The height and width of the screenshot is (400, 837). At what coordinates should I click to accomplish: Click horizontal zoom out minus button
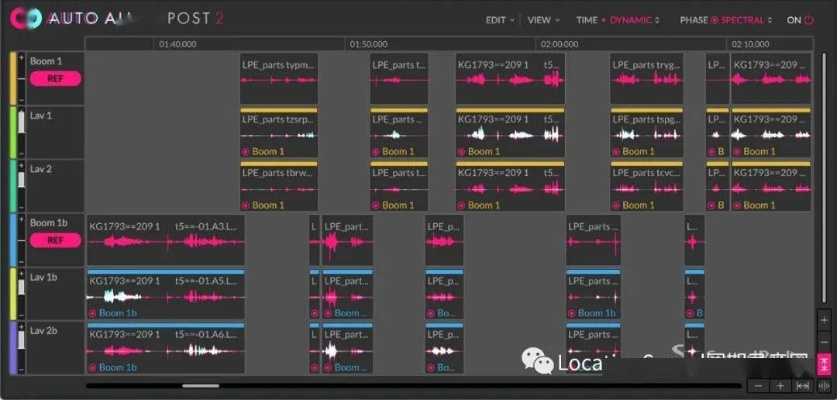click(x=759, y=386)
